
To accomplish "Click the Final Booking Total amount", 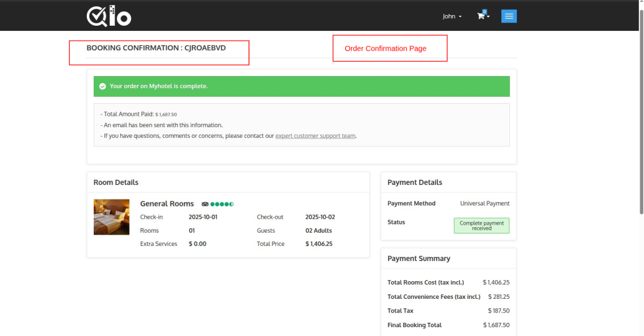I will [496, 325].
